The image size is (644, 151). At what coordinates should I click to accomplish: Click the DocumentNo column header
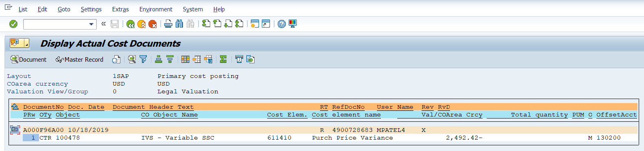44,107
